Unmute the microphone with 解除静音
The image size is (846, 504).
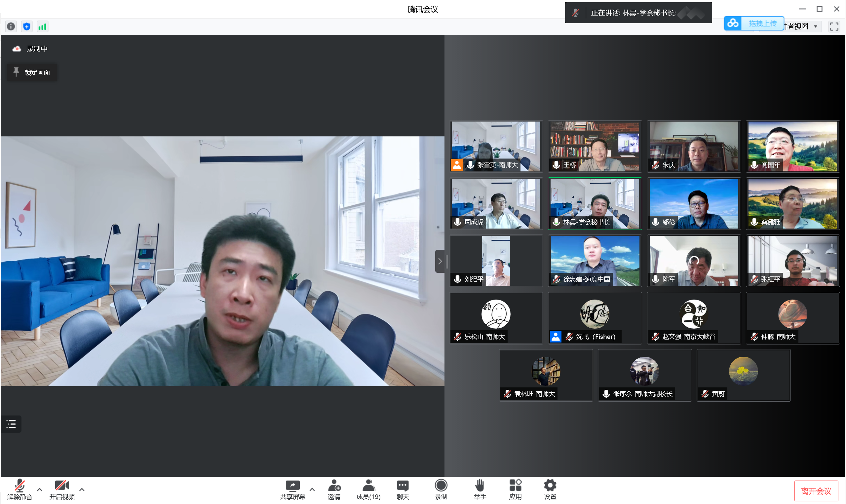pos(19,490)
